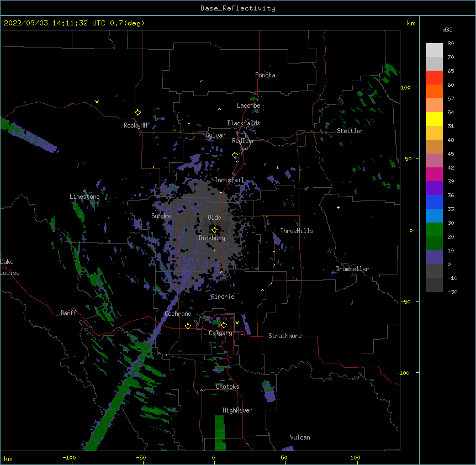Click the Ponoka city label
This screenshot has height=465, width=476.
265,75
